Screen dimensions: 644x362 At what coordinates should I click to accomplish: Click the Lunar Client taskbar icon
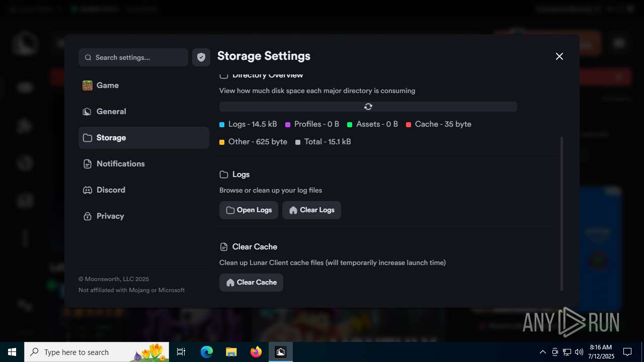pos(281,352)
